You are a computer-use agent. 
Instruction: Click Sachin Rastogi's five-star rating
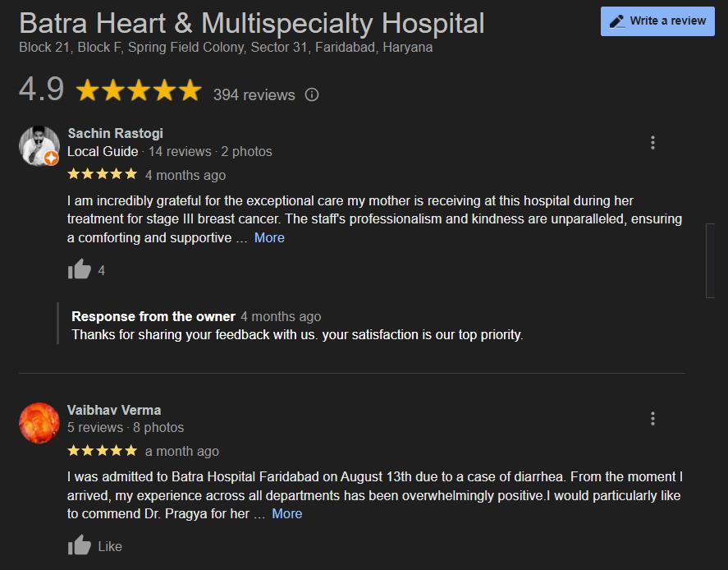point(102,174)
